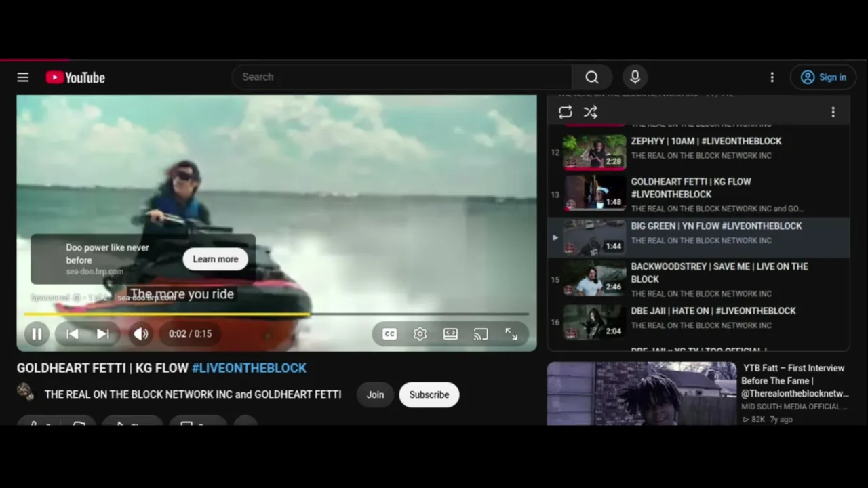Open the YouTube guide hamburger menu

tap(23, 77)
